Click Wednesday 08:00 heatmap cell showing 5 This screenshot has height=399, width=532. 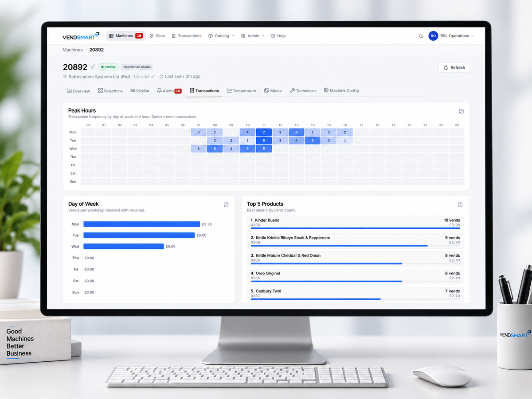click(215, 149)
